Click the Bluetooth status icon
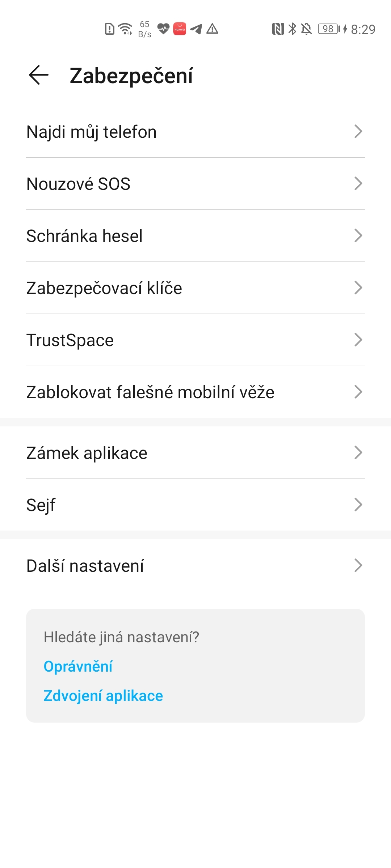 tap(292, 28)
